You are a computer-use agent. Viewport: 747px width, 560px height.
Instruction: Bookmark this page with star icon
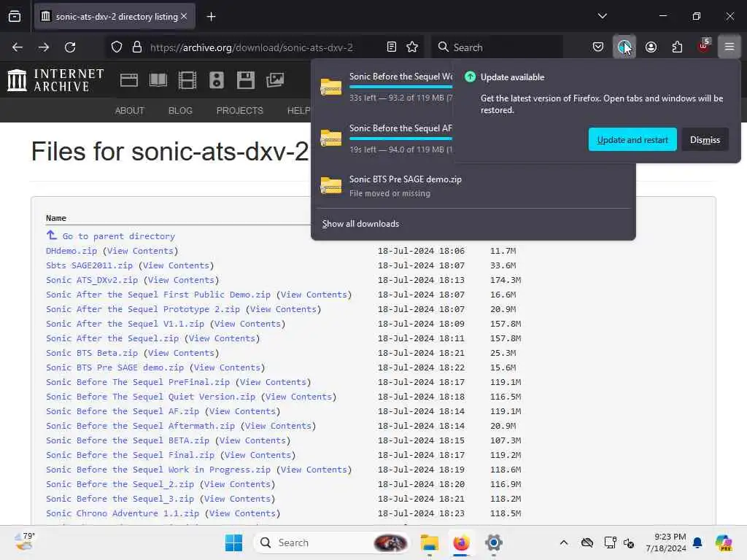(412, 47)
